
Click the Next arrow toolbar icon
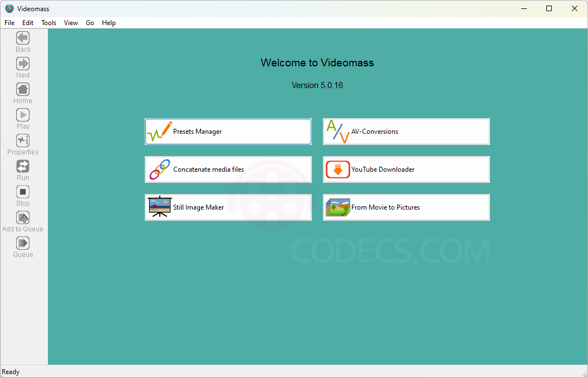pyautogui.click(x=23, y=64)
